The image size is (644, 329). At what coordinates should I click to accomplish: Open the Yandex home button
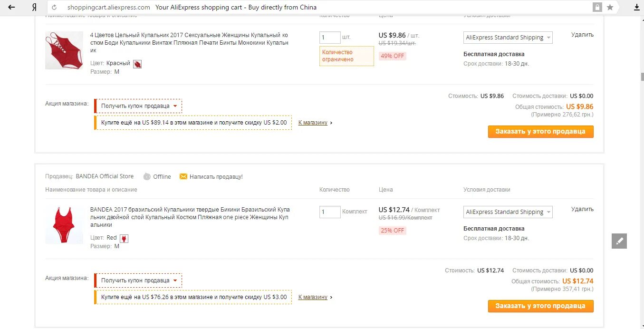34,8
